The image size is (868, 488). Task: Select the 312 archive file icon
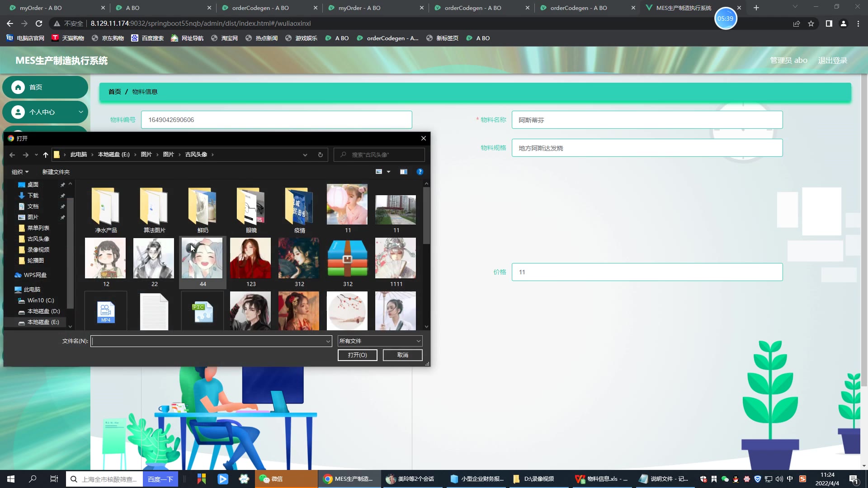pyautogui.click(x=347, y=258)
